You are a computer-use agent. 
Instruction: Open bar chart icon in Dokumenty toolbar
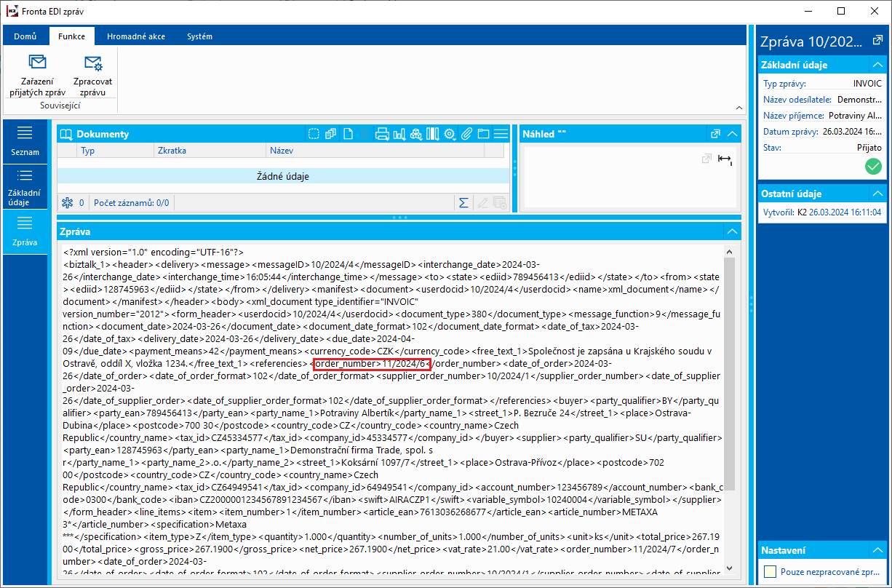[399, 134]
